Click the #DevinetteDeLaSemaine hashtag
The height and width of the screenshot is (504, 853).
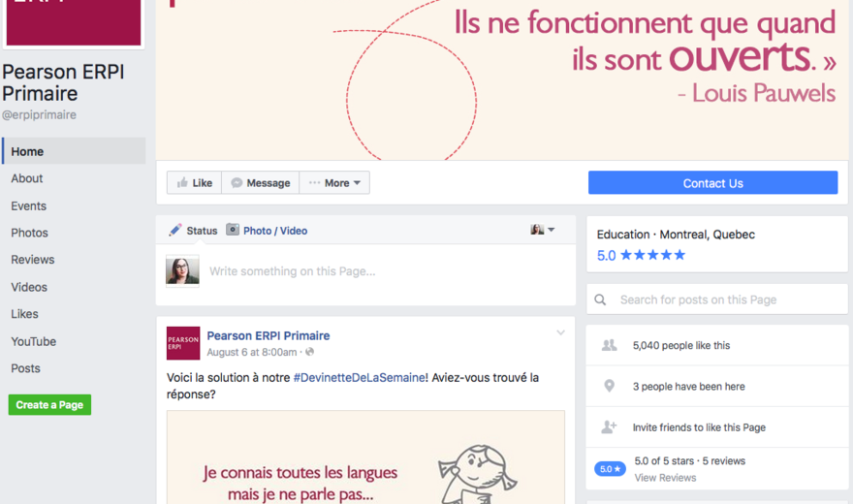pos(359,377)
